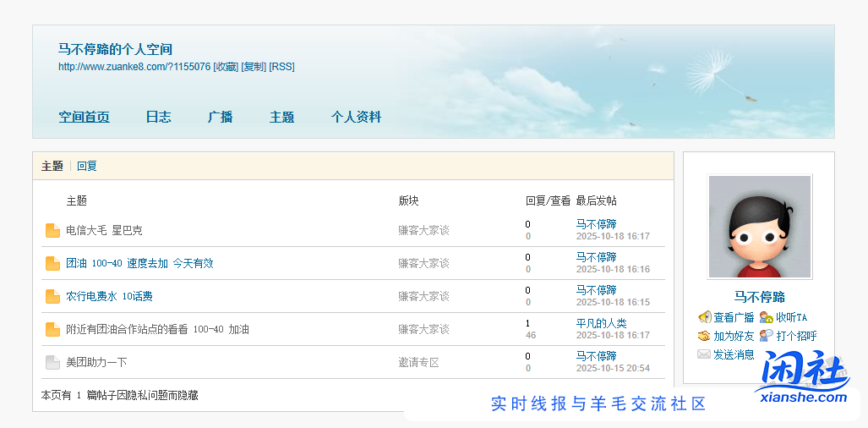Image resolution: width=868 pixels, height=428 pixels.
Task: Open thread 附近有团油合作站点的看看 100-40 加油
Action: point(158,329)
